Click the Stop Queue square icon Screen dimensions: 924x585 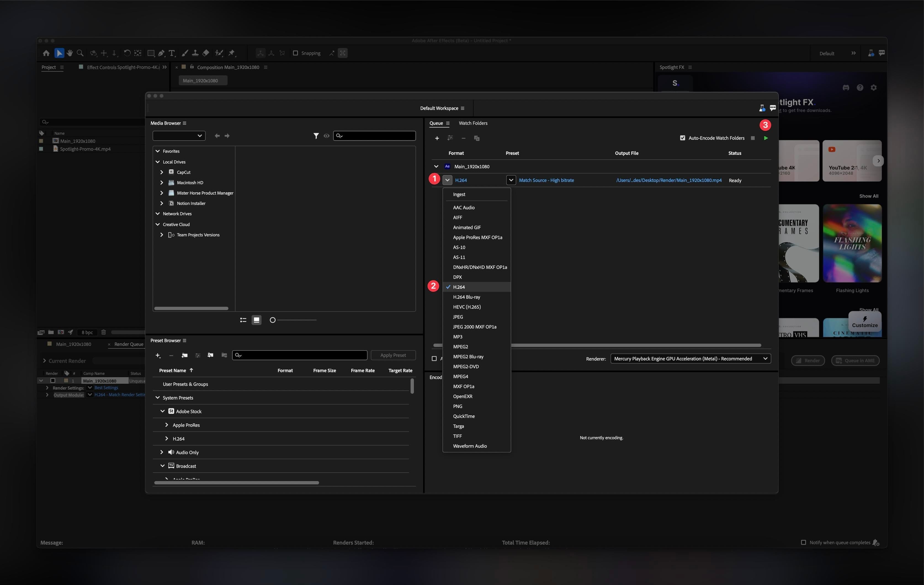[753, 138]
